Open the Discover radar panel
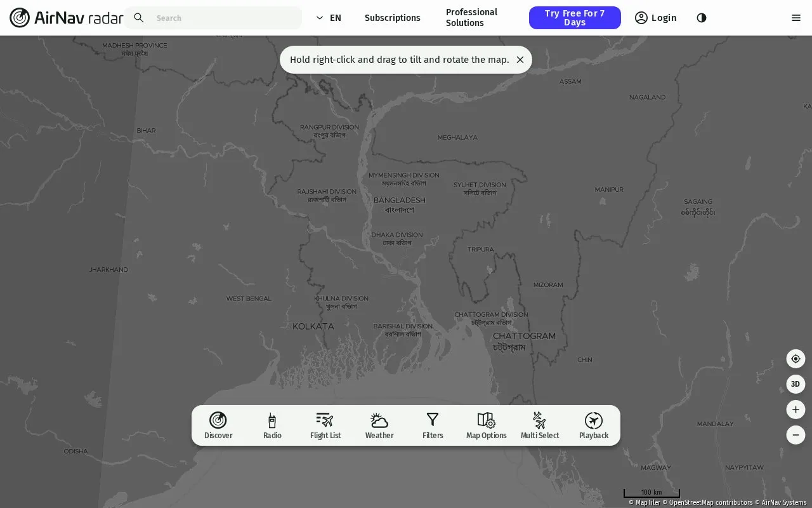Screen dimensions: 812x508 pyautogui.click(x=218, y=425)
